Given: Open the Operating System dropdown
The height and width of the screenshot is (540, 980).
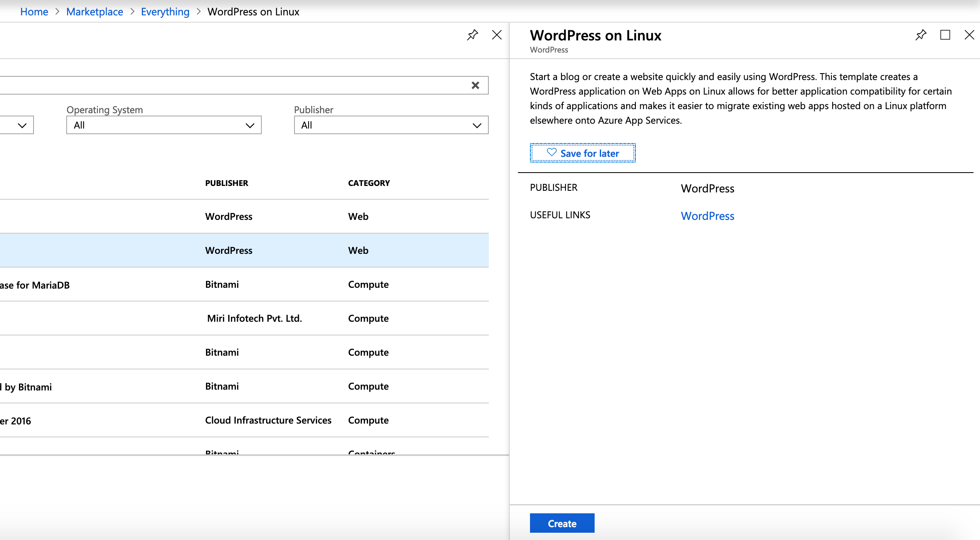Looking at the screenshot, I should coord(164,125).
